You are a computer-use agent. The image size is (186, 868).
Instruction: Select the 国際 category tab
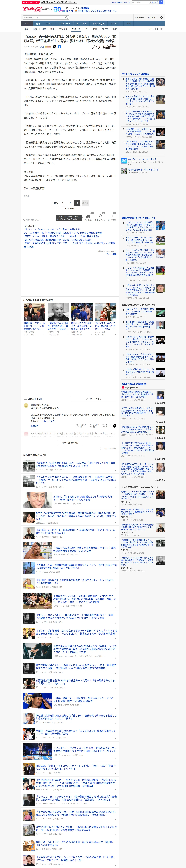click(44, 29)
